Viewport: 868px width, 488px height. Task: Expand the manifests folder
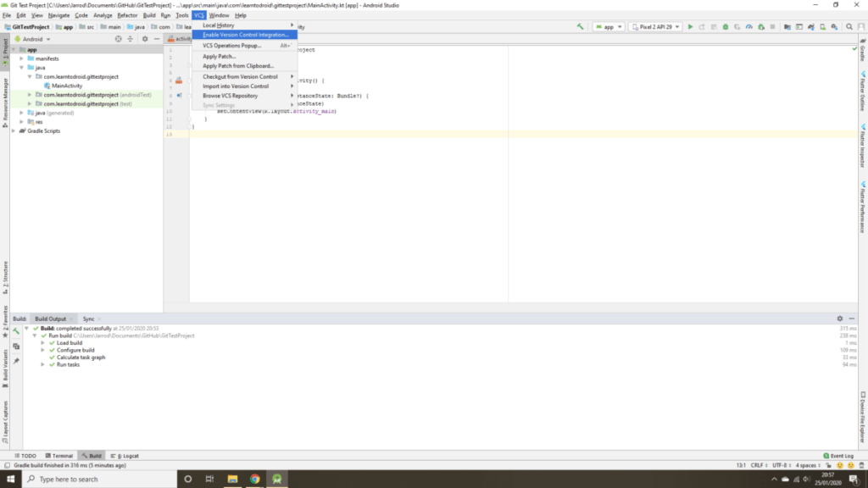tap(30, 58)
